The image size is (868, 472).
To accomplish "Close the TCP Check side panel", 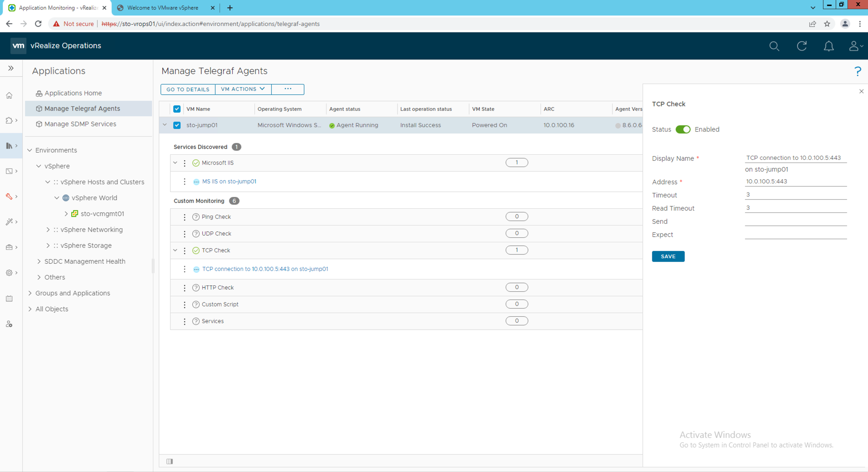I will pos(861,91).
